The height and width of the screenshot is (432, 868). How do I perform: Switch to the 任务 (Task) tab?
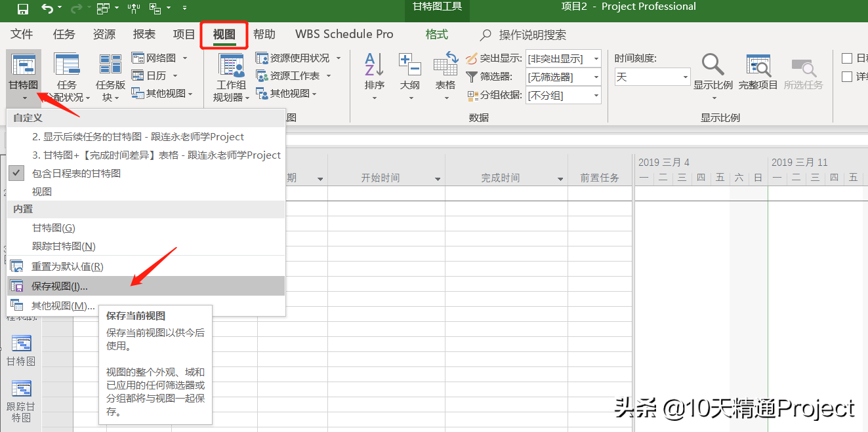pyautogui.click(x=64, y=34)
